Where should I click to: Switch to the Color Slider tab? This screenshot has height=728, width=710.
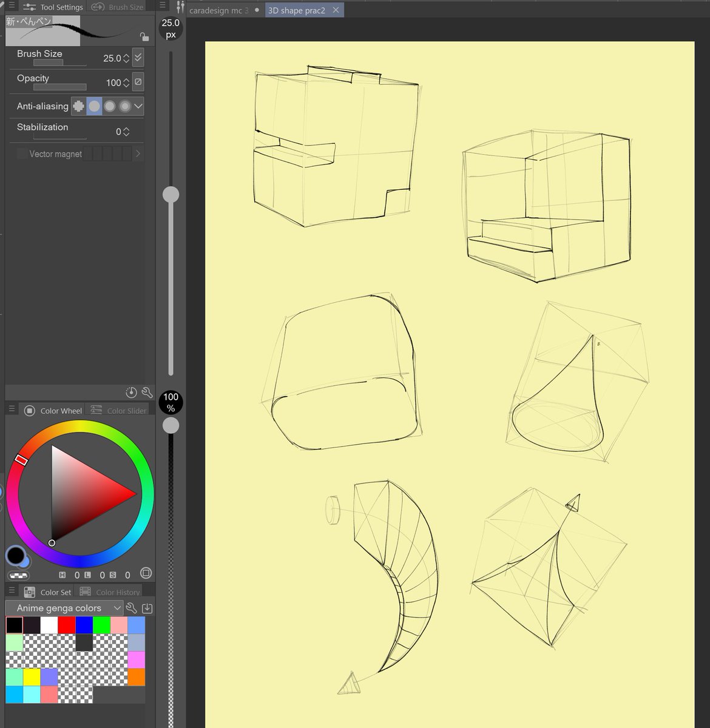(x=119, y=411)
